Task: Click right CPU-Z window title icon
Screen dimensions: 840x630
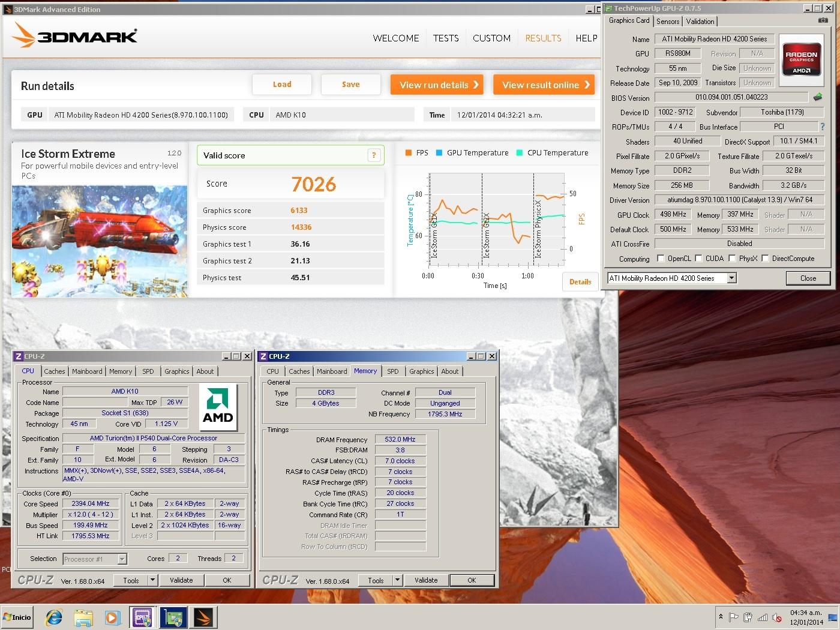Action: pyautogui.click(x=263, y=356)
